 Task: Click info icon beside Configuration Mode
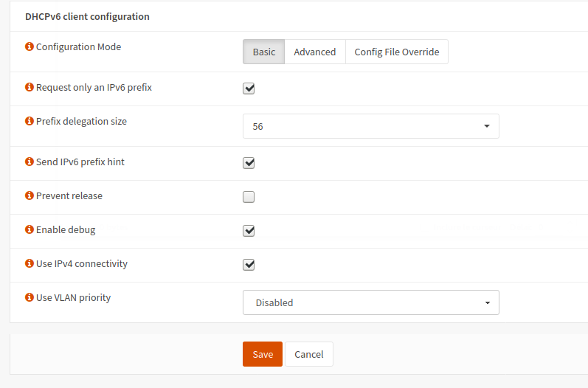coord(30,47)
